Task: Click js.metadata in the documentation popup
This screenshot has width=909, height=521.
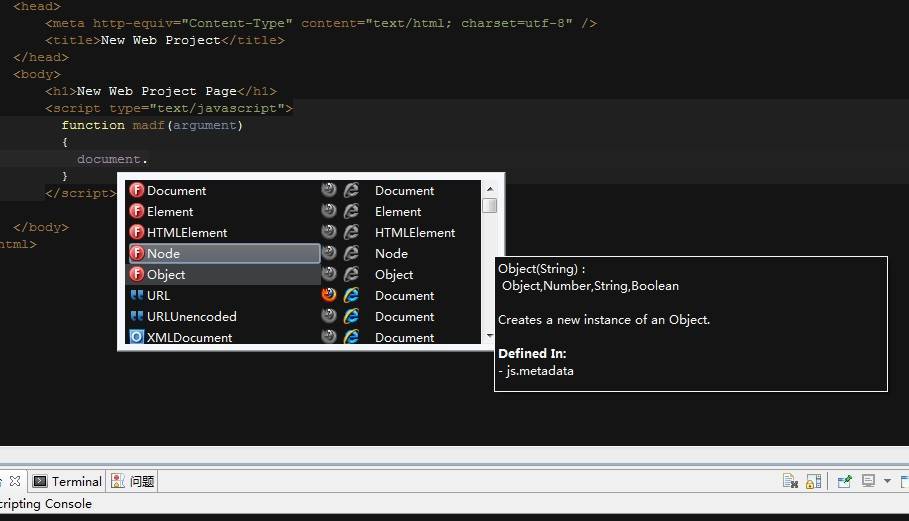Action: pos(539,371)
